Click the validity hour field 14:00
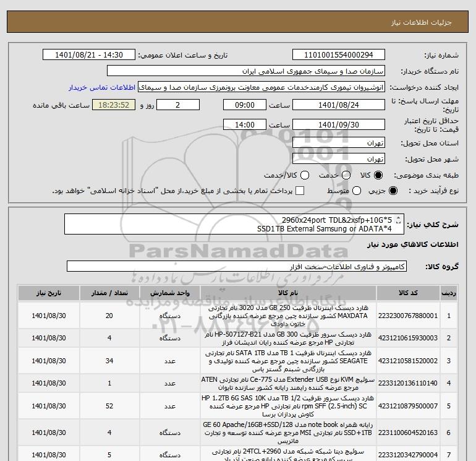The width and height of the screenshot is (476, 461). point(245,125)
